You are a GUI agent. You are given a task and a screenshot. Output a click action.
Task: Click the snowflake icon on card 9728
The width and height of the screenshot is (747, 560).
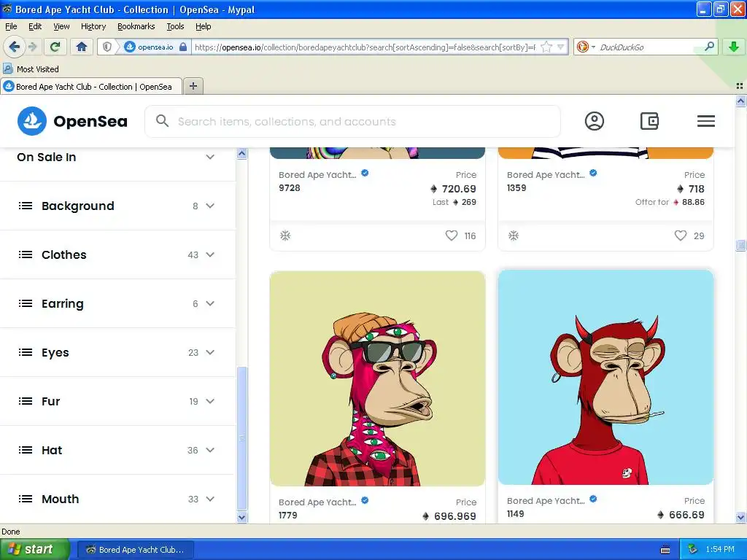coord(285,236)
